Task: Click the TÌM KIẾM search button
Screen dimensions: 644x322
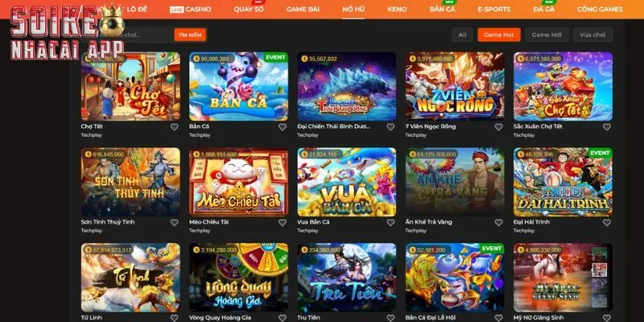Action: click(x=190, y=35)
